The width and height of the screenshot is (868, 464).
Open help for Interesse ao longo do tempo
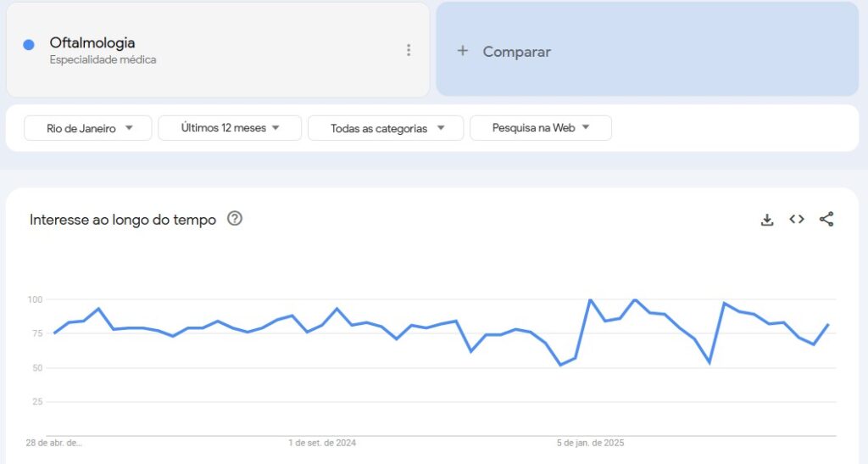(x=235, y=219)
